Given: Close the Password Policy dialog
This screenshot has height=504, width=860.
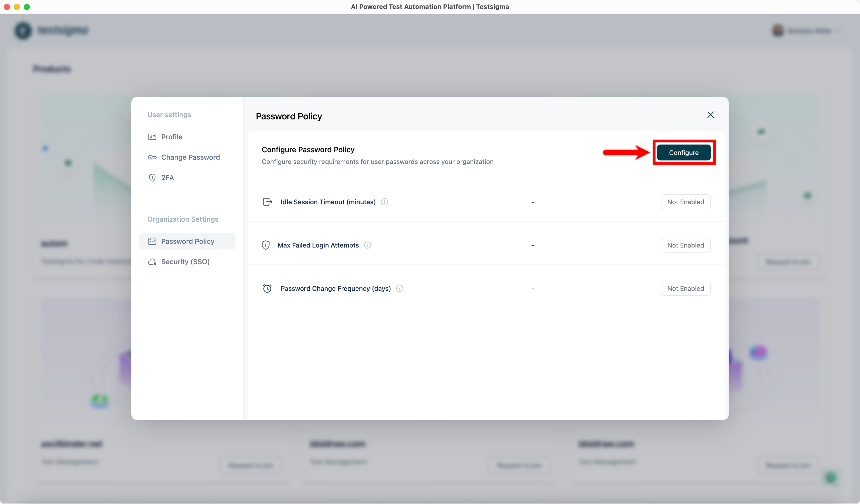Looking at the screenshot, I should pos(710,115).
